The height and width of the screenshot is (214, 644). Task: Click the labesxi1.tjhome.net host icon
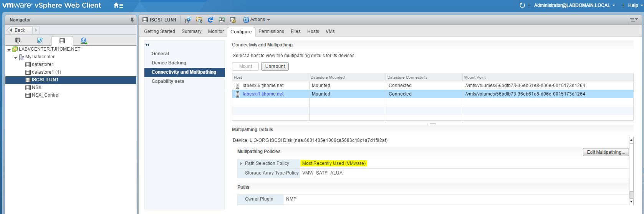(238, 94)
